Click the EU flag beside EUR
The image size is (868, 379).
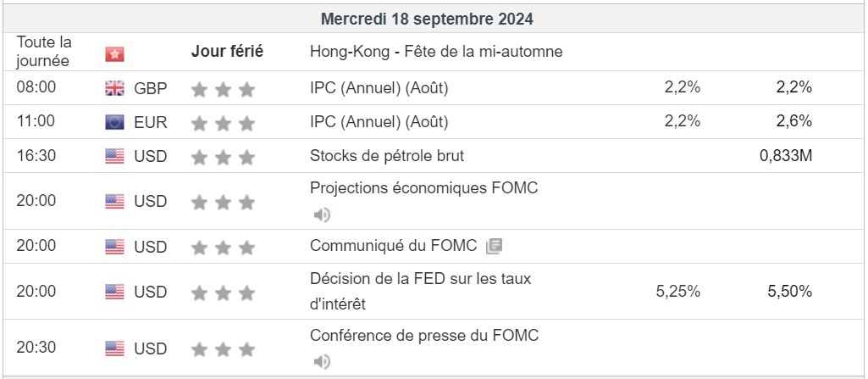pyautogui.click(x=114, y=122)
